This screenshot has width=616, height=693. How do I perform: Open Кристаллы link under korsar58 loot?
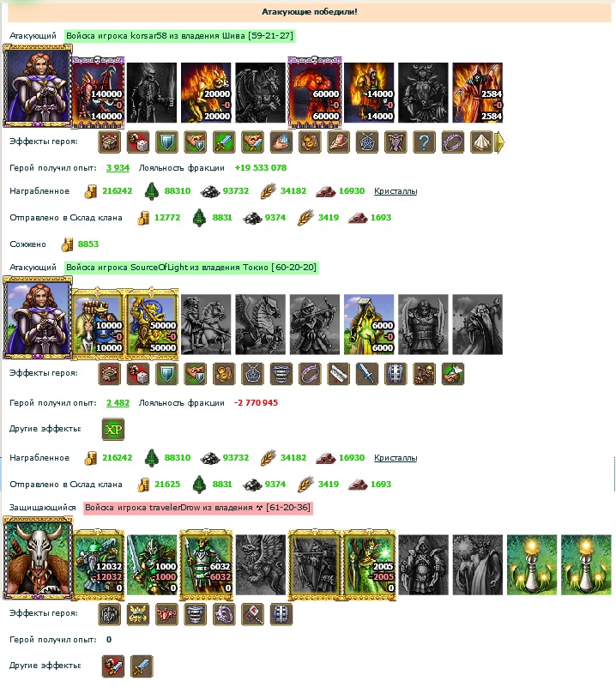396,191
